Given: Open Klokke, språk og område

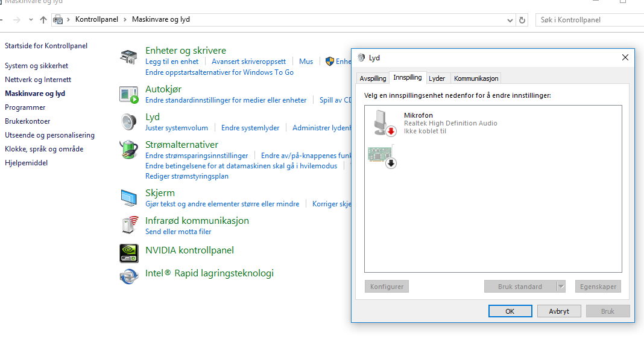Looking at the screenshot, I should click(44, 149).
